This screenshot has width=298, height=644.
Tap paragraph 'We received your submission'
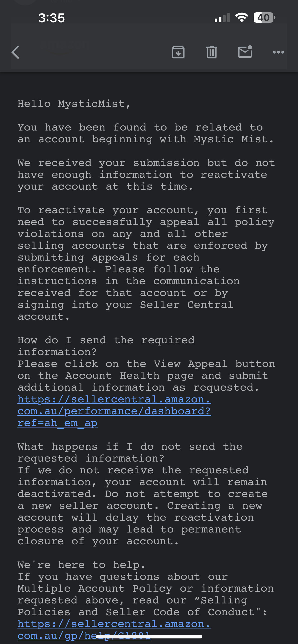(146, 175)
